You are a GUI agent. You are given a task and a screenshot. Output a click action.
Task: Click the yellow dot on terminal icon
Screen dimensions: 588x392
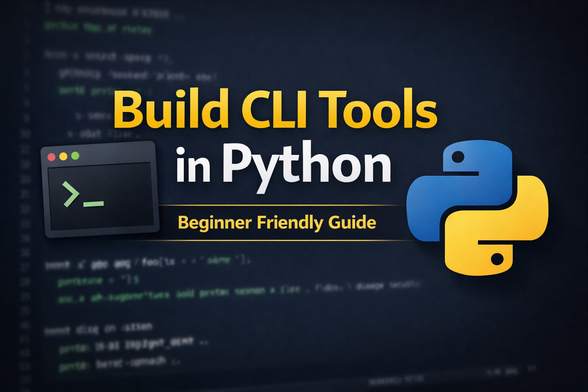[64, 156]
